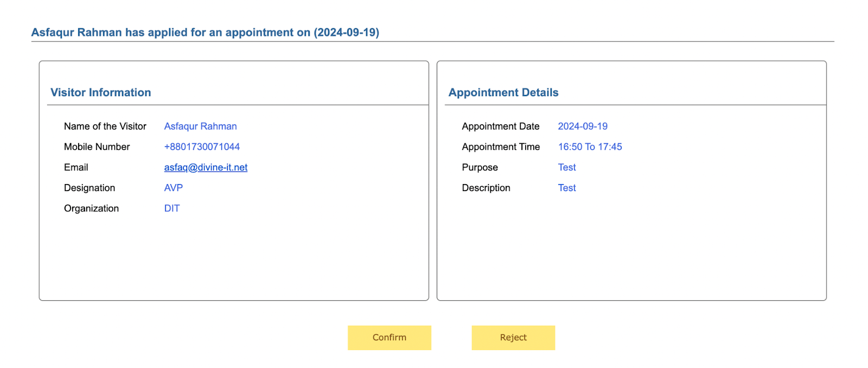Click the appointment date 2024-09-19 value
This screenshot has height=368, width=868.
point(582,126)
